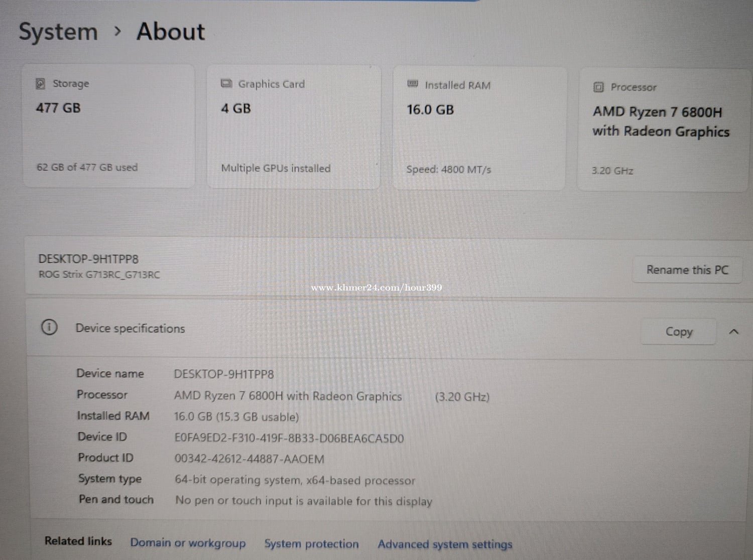The image size is (753, 560).
Task: Click the Device ID value text
Action: [x=289, y=438]
